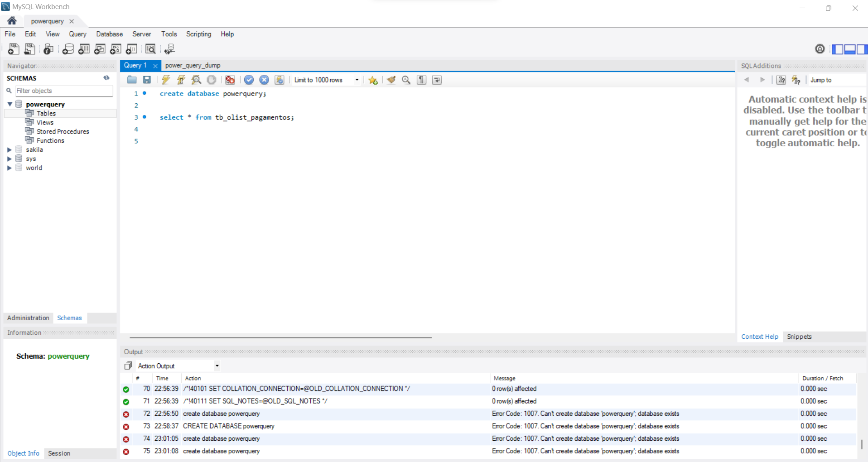The image size is (868, 462).
Task: Open the Server menu
Action: pyautogui.click(x=142, y=34)
